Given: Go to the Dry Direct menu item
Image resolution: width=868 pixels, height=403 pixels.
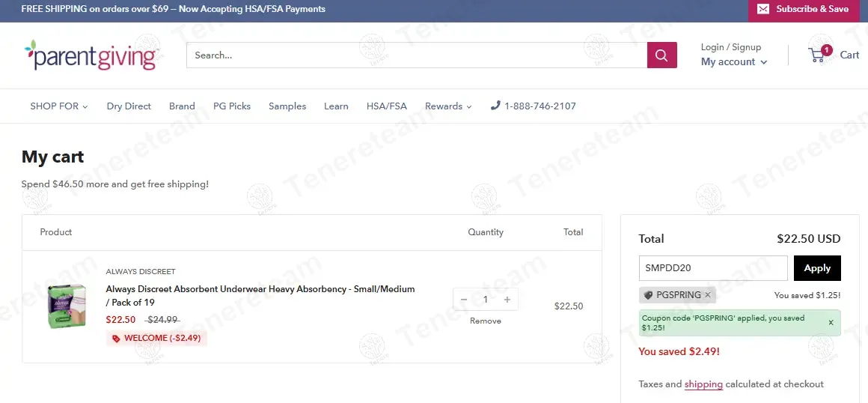Looking at the screenshot, I should (129, 106).
